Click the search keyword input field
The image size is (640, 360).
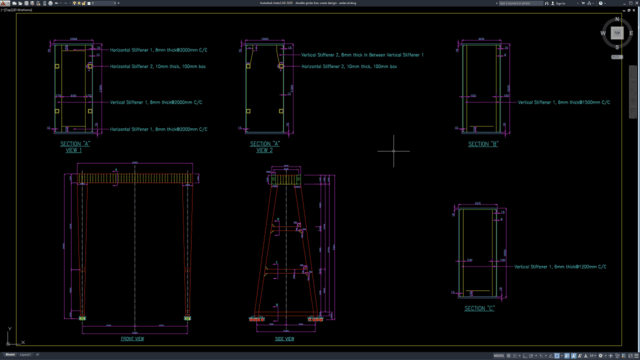[521, 3]
